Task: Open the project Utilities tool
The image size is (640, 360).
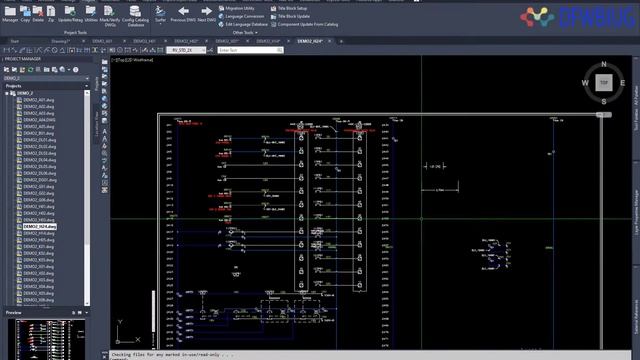Action: [91, 14]
